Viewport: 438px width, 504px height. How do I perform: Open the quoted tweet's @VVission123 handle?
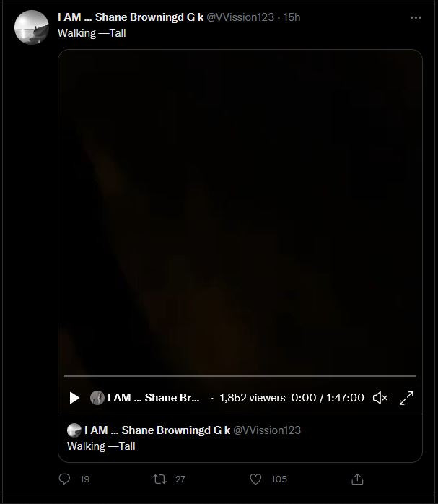pyautogui.click(x=267, y=430)
